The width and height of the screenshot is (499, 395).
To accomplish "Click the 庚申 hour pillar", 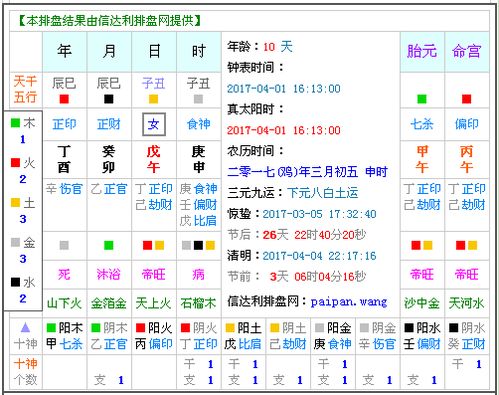I will coord(198,159).
